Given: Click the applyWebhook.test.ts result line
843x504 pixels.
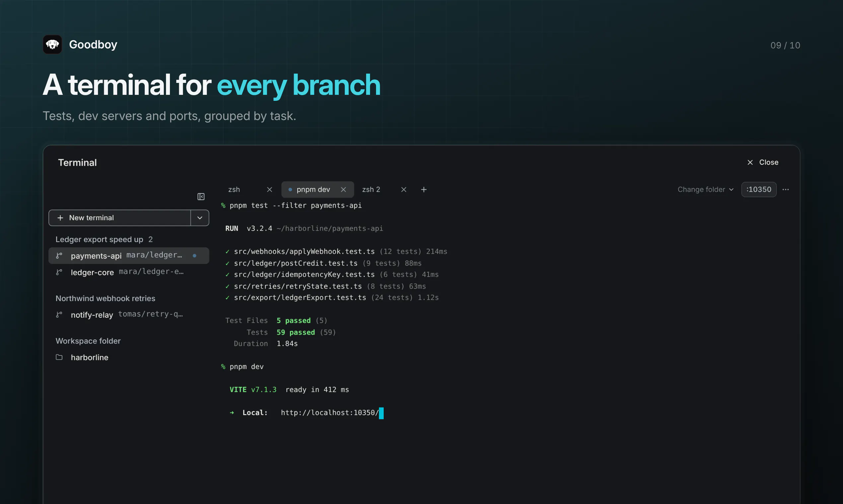Looking at the screenshot, I should 336,252.
